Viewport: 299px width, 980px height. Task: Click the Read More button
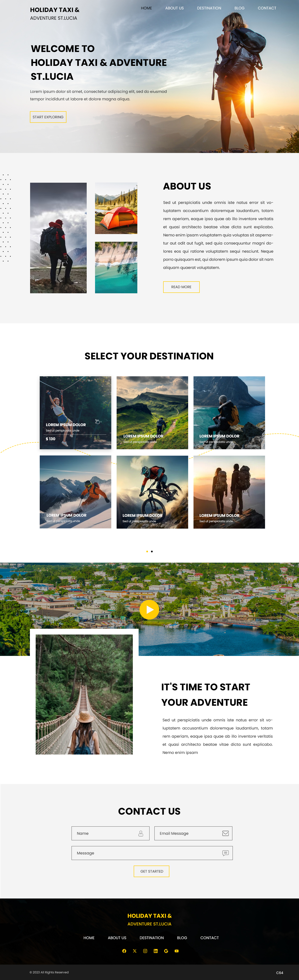pos(181,287)
